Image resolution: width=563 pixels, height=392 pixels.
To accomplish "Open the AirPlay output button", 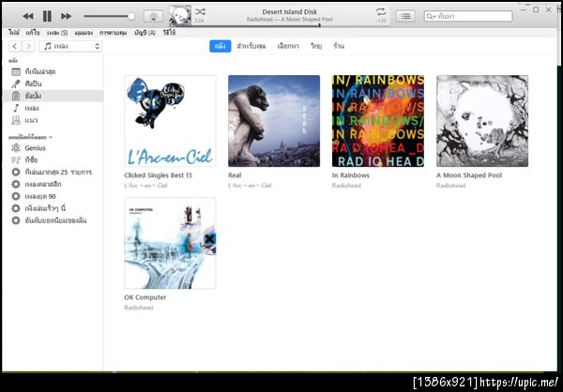I will [x=153, y=16].
